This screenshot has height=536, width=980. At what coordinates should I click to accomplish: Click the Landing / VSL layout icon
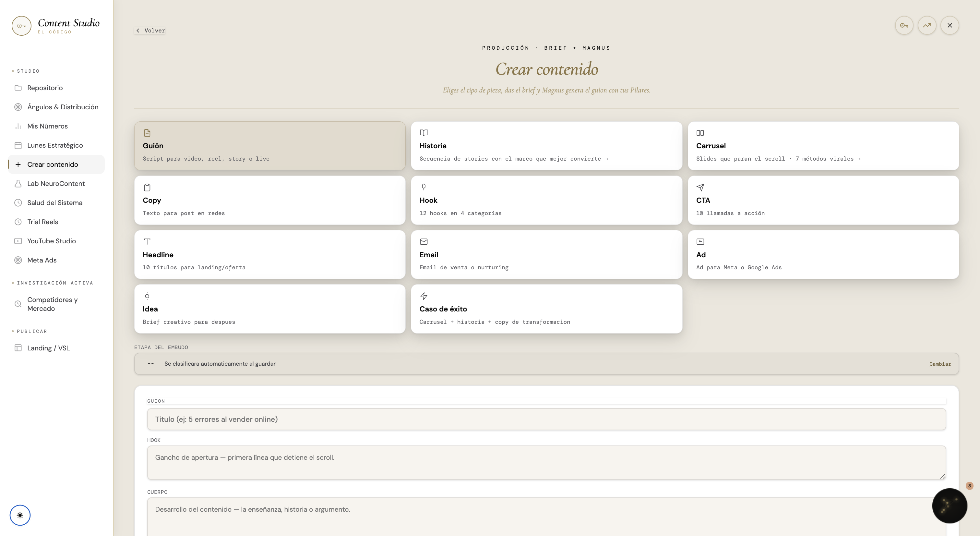[x=18, y=348]
